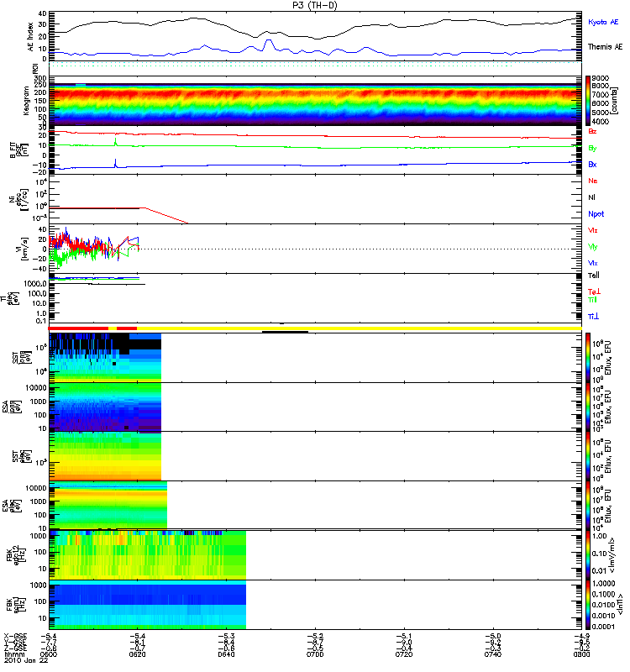The width and height of the screenshot is (630, 672).
Task: Click the first red segment of the status bar
Action: pyautogui.click(x=78, y=328)
